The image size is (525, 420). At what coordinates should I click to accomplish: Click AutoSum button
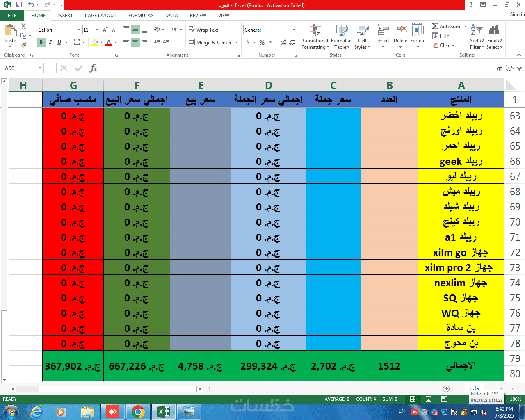(x=446, y=27)
